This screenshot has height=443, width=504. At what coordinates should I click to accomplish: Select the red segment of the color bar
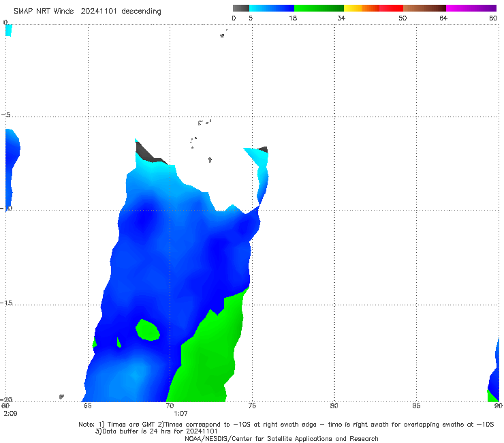point(391,8)
